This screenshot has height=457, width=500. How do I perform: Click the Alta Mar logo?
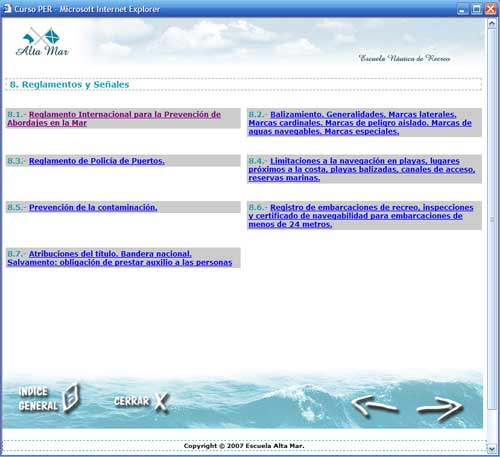click(42, 42)
